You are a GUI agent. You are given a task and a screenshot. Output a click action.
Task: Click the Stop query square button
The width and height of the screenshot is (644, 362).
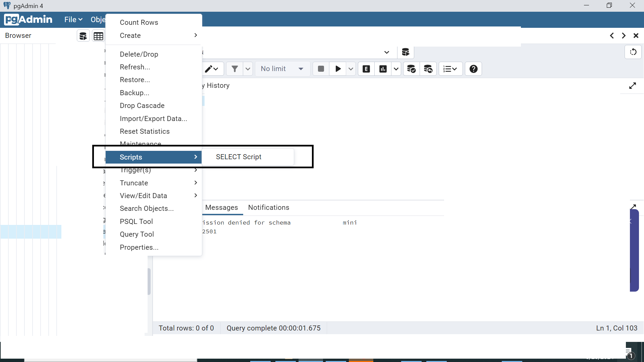coord(321,69)
